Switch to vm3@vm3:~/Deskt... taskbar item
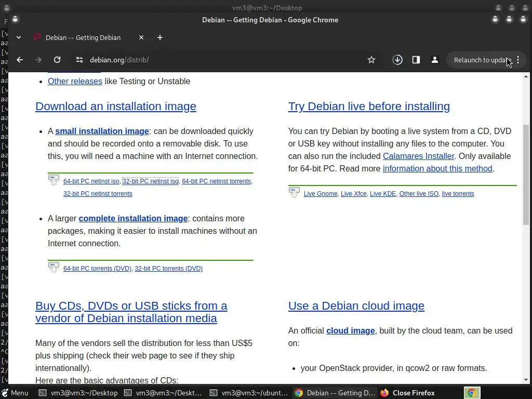This screenshot has height=399, width=532. pos(164,393)
